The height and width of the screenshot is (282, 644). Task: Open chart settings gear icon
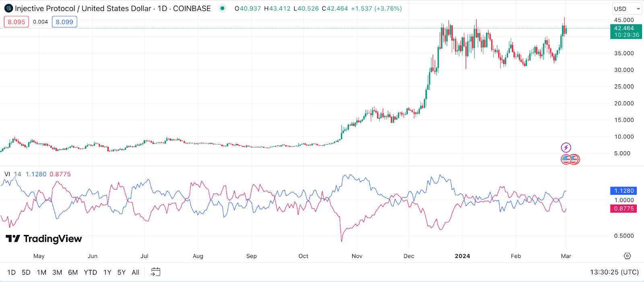click(x=627, y=256)
